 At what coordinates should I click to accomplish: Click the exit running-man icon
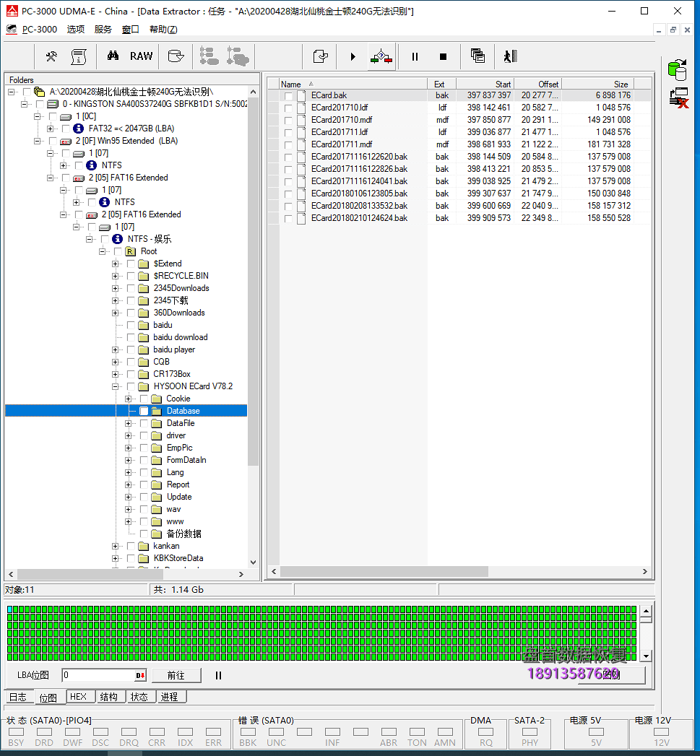coord(511,56)
